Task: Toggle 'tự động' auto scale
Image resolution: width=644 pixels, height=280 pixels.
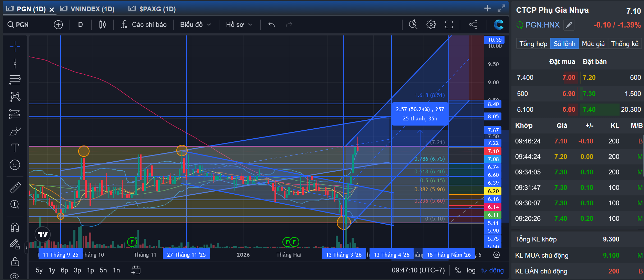Action: click(x=492, y=270)
